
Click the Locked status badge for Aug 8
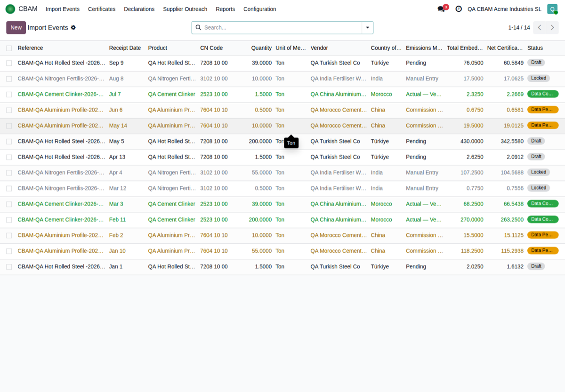pos(539,78)
